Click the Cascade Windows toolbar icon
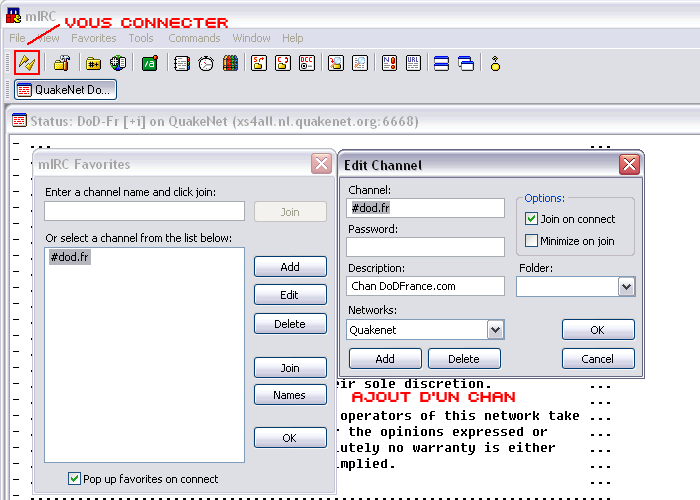Image resolution: width=700 pixels, height=500 pixels. coord(466,63)
